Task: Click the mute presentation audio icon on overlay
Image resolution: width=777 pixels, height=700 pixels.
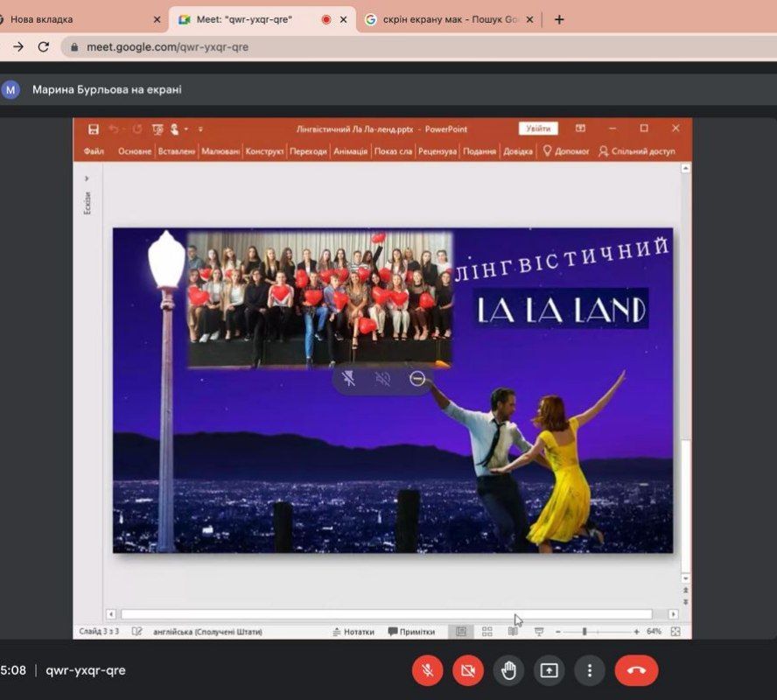Action: pos(382,379)
